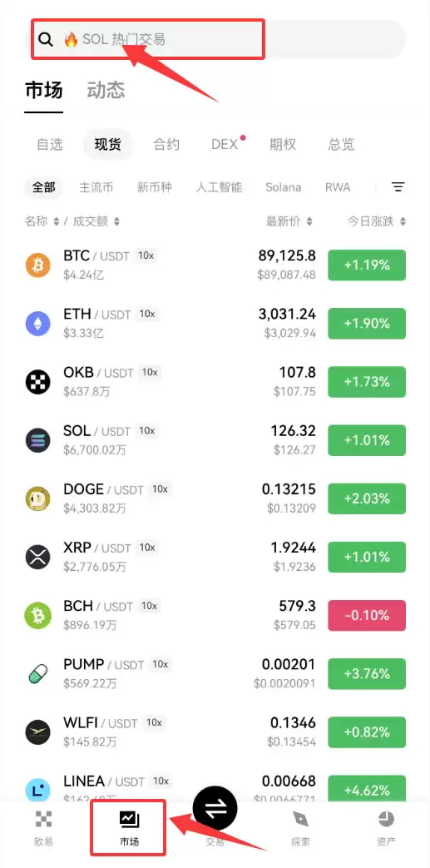Sort list by 成交额 arrows

click(x=116, y=221)
